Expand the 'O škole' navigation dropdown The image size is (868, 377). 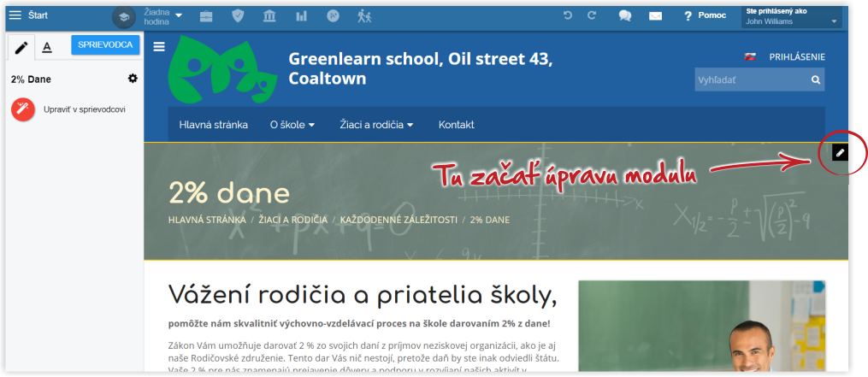pyautogui.click(x=292, y=125)
